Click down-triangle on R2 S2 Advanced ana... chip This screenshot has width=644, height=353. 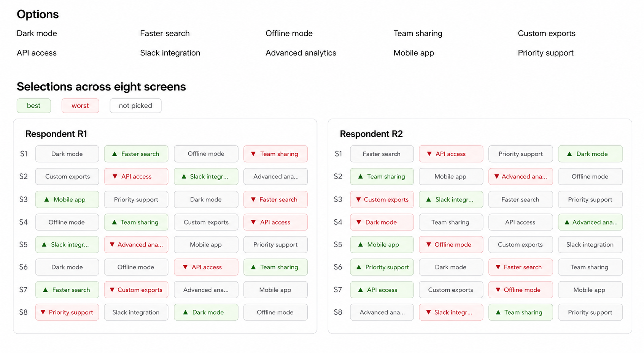(x=497, y=176)
